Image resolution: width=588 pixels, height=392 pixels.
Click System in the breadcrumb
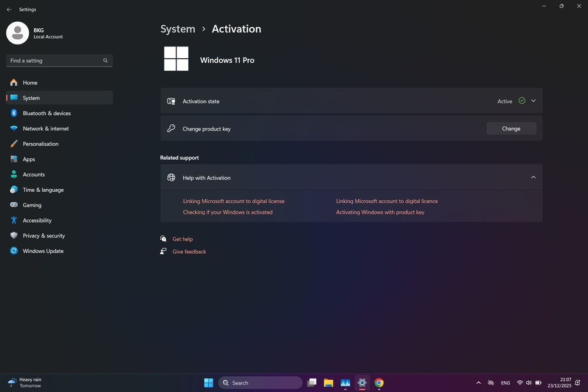point(178,29)
